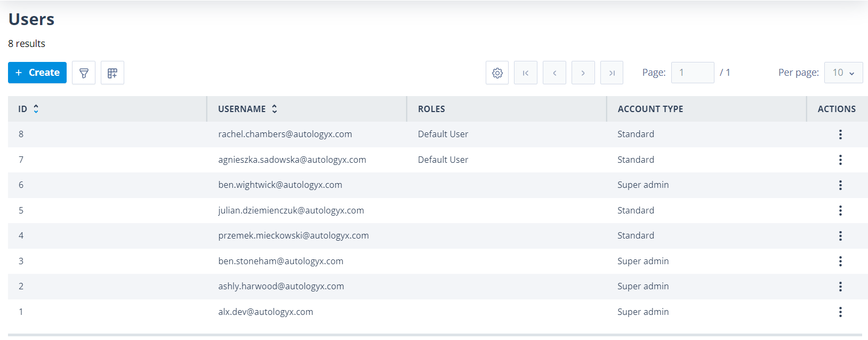Select julian.dziemienczuk@autologyx.com username
Viewport: 868px width, 340px height.
[291, 210]
